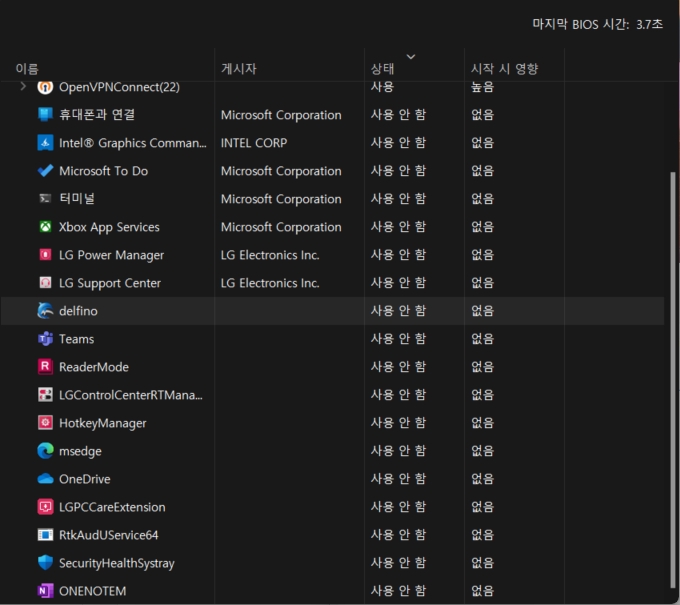Select the LGPCCareExtension row name

(x=112, y=507)
